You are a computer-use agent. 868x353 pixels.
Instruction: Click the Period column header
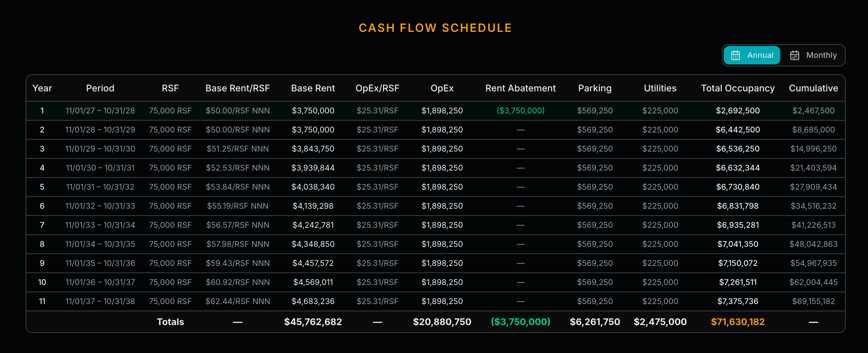coord(100,88)
